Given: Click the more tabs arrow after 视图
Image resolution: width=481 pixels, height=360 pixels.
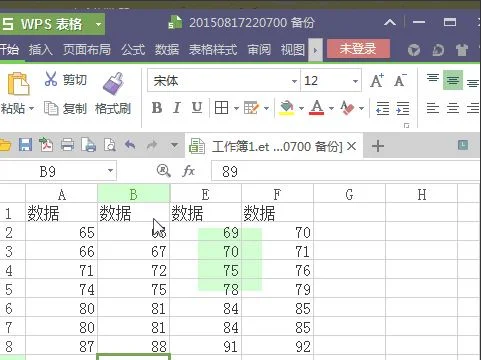Looking at the screenshot, I should [315, 50].
